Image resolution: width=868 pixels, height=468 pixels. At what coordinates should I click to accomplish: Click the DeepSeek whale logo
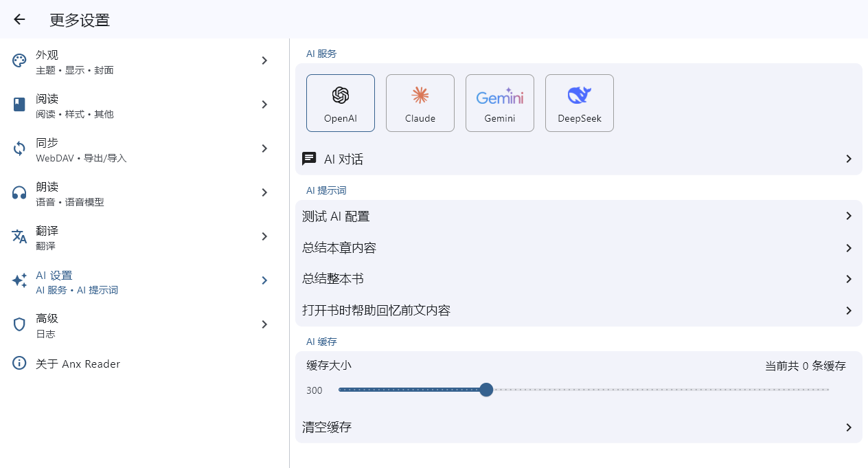tap(580, 96)
